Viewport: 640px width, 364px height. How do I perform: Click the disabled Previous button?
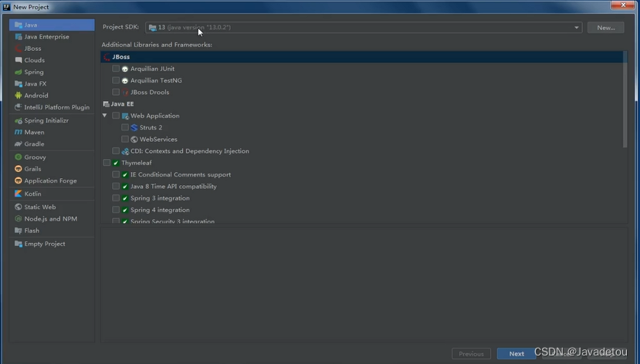[x=471, y=354]
